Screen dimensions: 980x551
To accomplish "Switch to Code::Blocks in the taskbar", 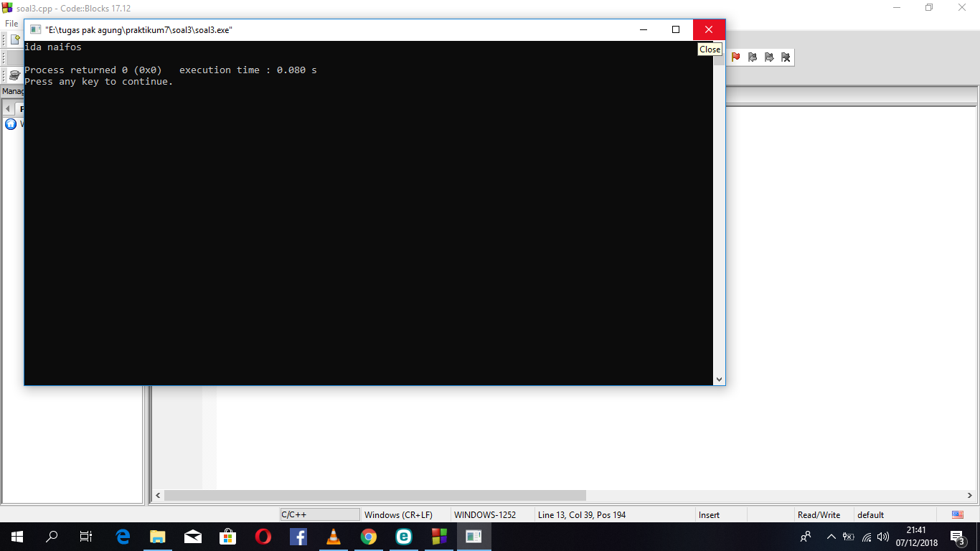I will point(439,537).
